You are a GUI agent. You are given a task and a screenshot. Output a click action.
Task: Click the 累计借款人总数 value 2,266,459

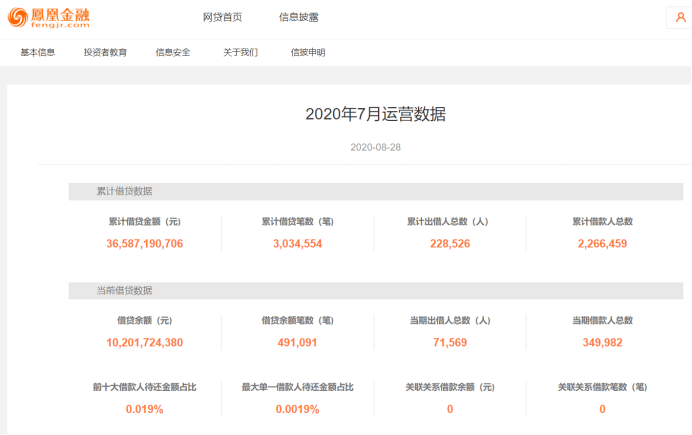[602, 243]
